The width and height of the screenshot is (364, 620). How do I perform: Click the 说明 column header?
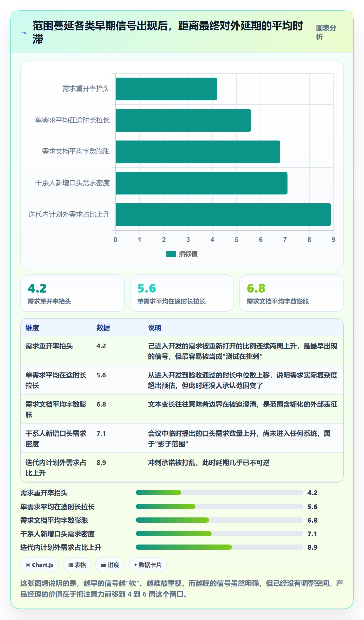tap(155, 328)
